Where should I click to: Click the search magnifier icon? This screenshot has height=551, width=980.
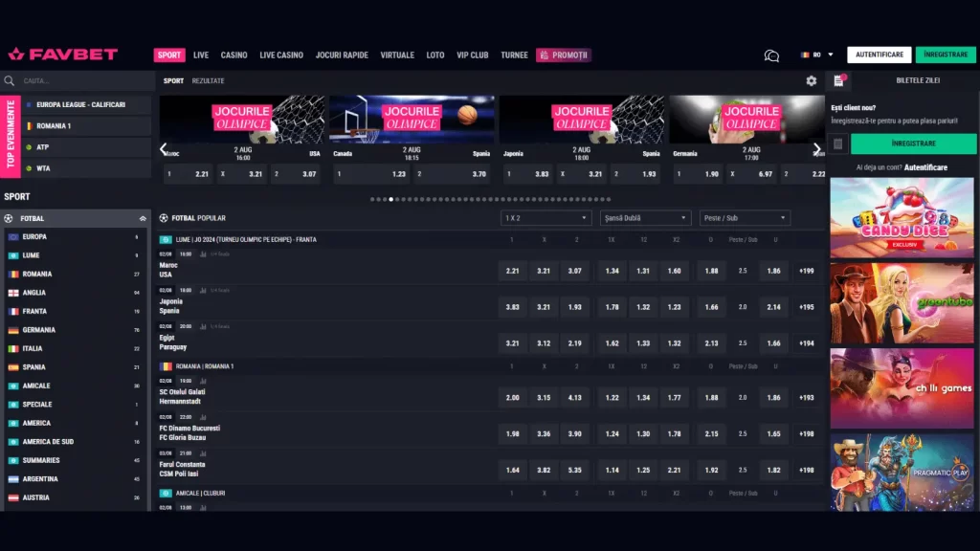click(x=10, y=80)
